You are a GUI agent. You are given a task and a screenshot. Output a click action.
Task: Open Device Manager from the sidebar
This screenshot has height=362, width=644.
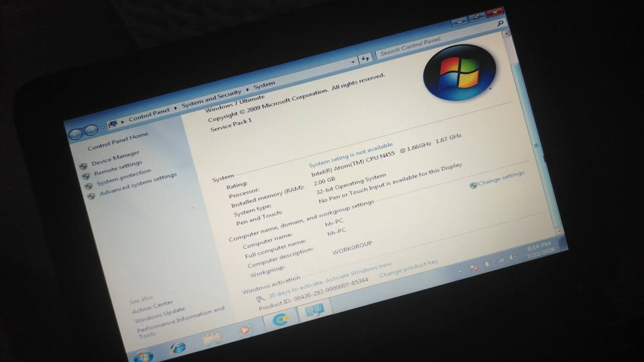(115, 158)
